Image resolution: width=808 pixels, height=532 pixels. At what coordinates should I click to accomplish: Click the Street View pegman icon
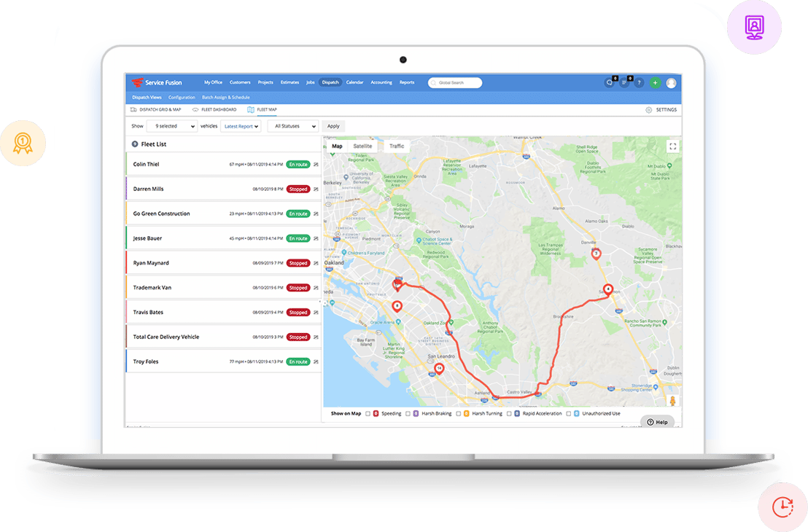coord(672,402)
